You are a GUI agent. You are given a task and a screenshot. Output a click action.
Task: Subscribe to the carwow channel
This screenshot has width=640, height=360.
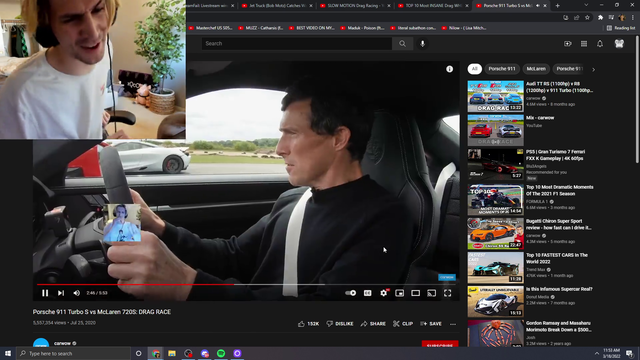(440, 344)
